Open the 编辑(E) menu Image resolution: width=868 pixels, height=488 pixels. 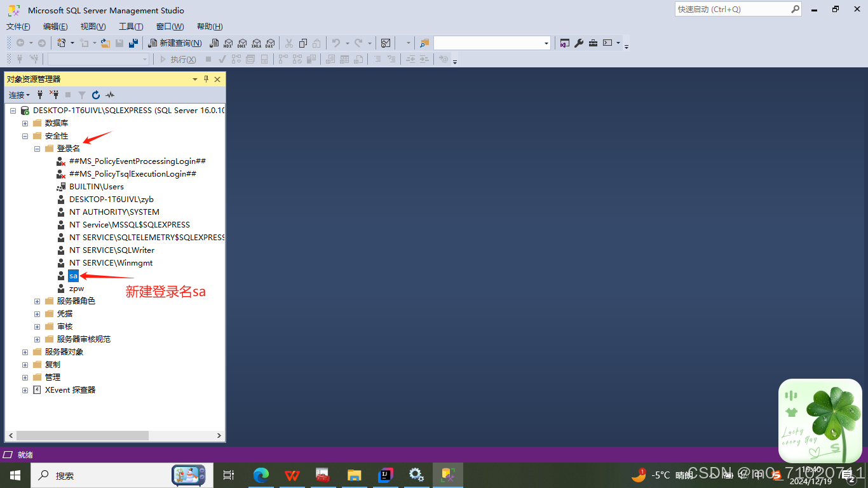55,27
